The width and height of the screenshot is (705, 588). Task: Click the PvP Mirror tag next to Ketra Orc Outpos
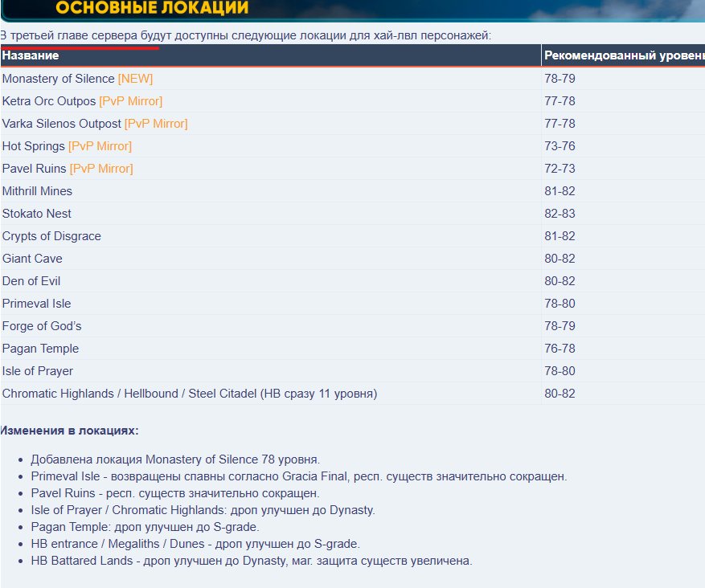[x=130, y=101]
